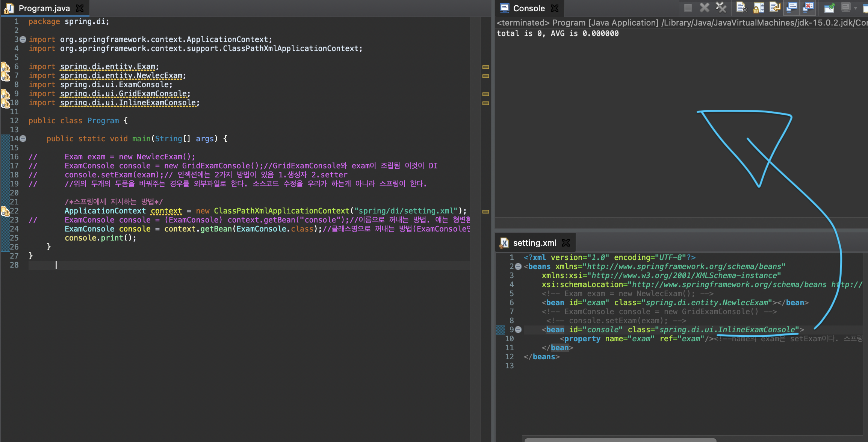
Task: Select the Program.java editor tab
Action: [44, 8]
